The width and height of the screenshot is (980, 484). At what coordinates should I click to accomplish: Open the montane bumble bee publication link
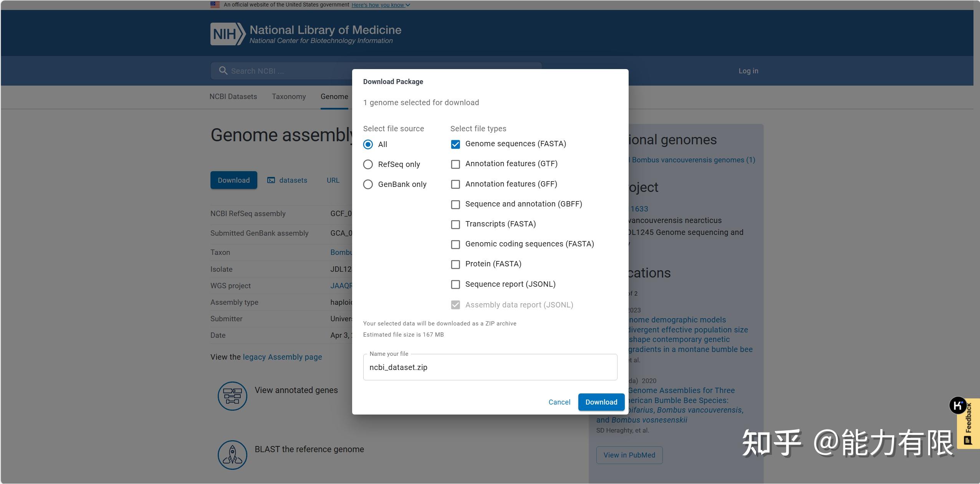point(690,334)
